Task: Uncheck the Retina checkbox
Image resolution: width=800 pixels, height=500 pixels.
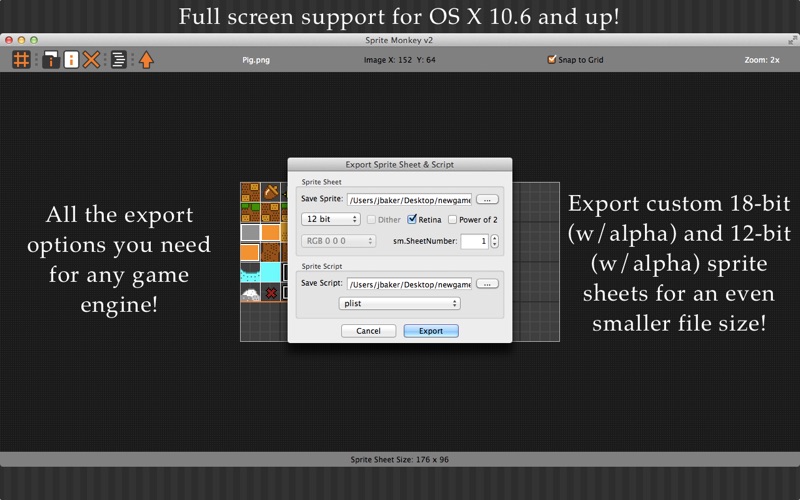Action: click(x=412, y=219)
